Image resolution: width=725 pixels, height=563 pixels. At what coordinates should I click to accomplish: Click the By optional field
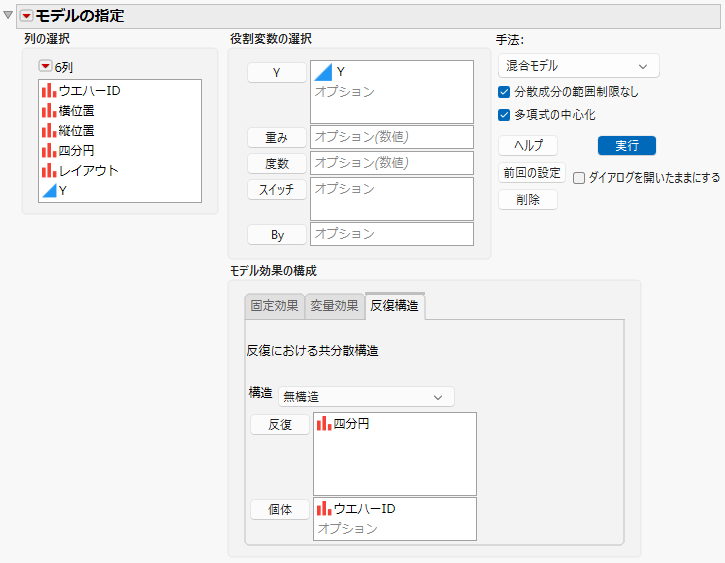392,234
